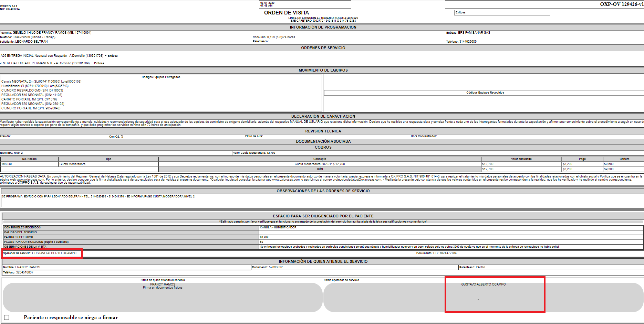Click the ORDEN DE VISITA title
The width and height of the screenshot is (644, 324).
[287, 13]
